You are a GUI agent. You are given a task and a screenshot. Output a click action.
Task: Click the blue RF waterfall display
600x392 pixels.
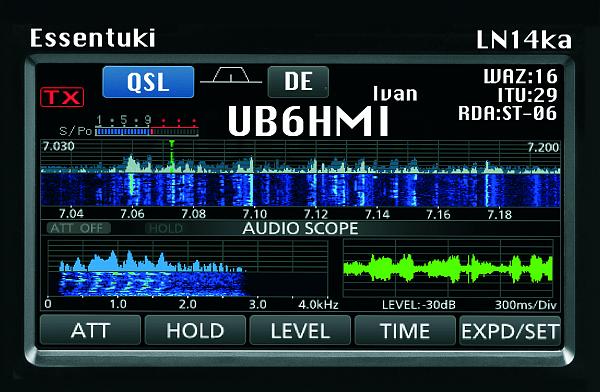[x=300, y=190]
